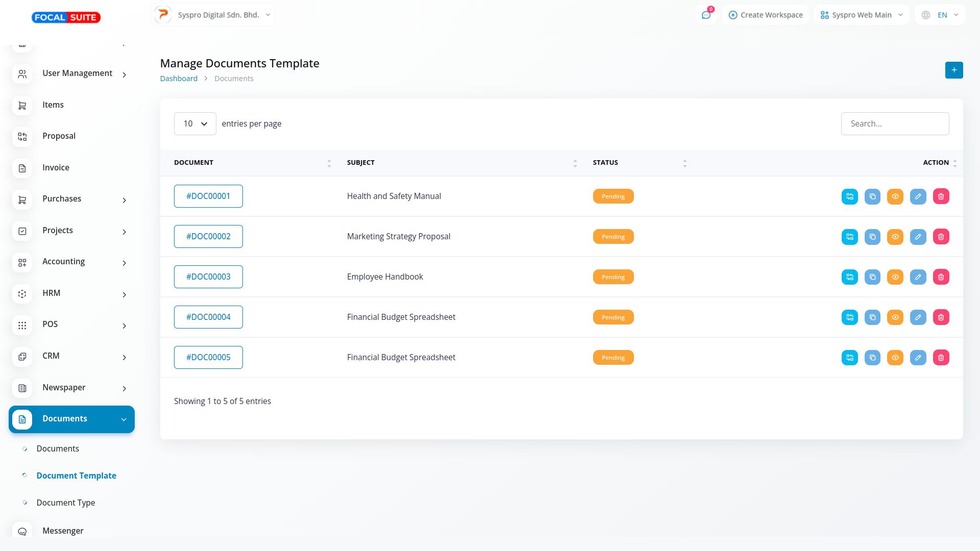This screenshot has width=980, height=551.
Task: Click the eye icon for #DOC00003
Action: point(895,277)
